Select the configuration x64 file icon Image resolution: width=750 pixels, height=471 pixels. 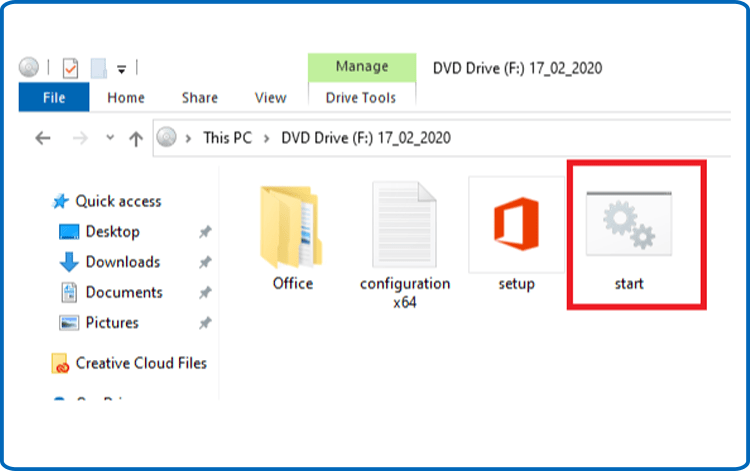(404, 226)
